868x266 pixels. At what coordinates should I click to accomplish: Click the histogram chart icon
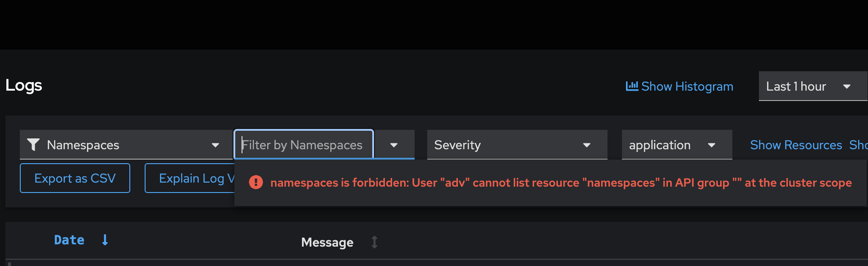632,86
